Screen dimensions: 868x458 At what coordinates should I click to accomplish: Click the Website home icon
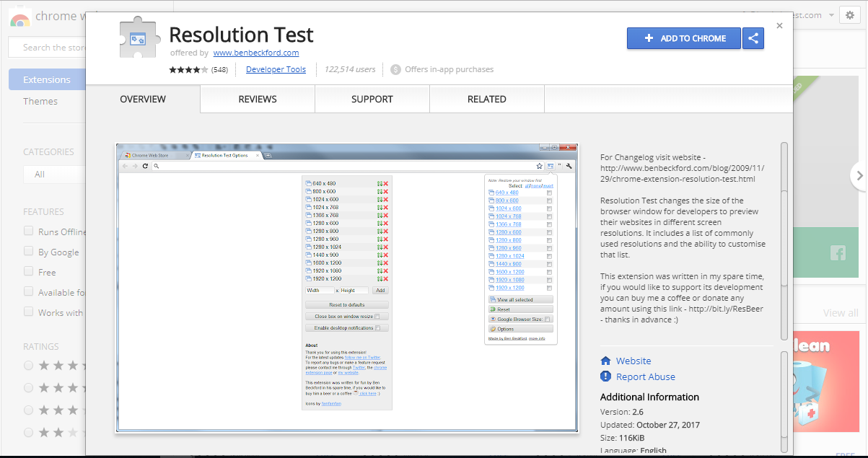606,361
